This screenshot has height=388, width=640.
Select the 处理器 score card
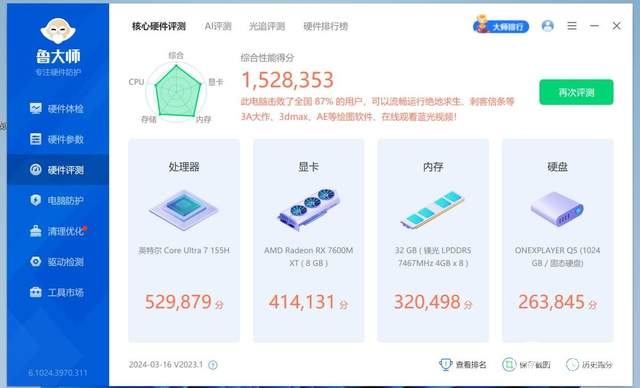pyautogui.click(x=184, y=240)
